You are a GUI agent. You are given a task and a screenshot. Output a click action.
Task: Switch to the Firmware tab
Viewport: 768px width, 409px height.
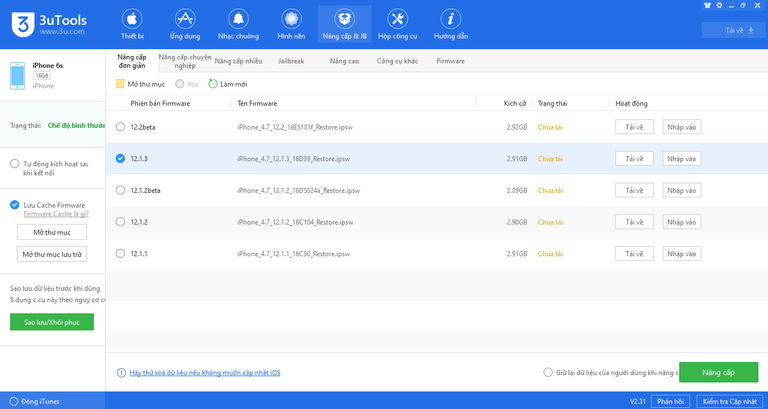pos(450,61)
